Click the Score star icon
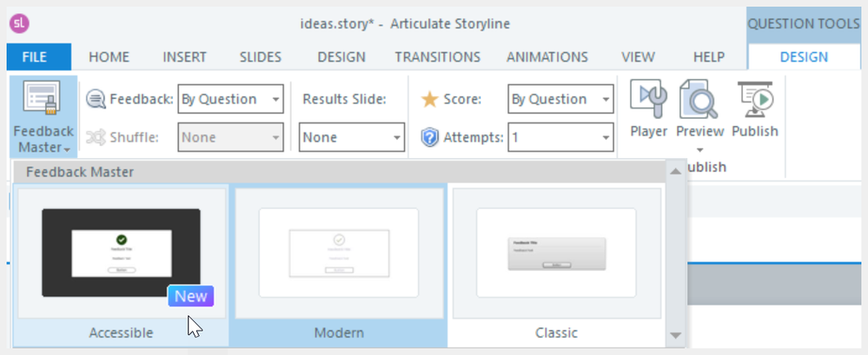This screenshot has width=868, height=355. coord(429,99)
